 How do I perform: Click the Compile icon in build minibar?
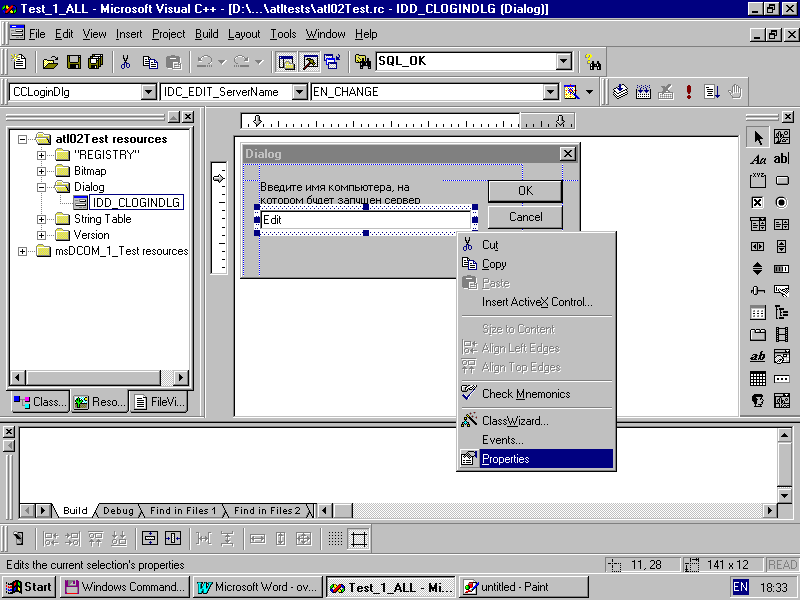point(620,92)
